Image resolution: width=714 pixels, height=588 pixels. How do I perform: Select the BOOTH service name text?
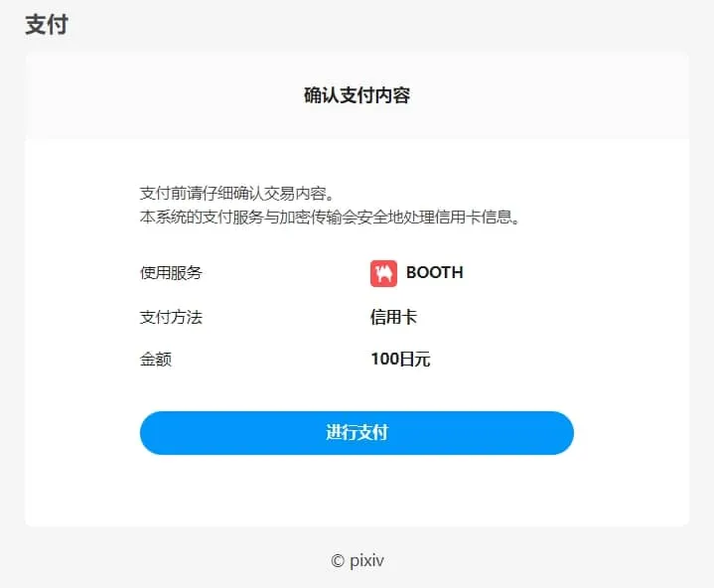434,273
